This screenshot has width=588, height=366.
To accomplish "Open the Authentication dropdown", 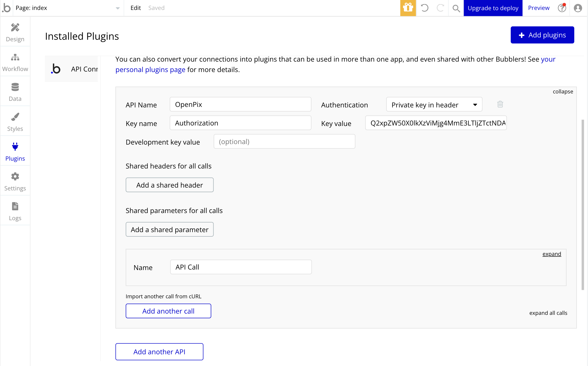I will [434, 104].
